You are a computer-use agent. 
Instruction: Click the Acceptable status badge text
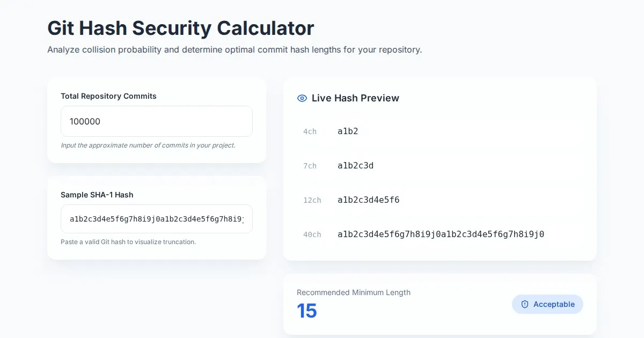554,304
